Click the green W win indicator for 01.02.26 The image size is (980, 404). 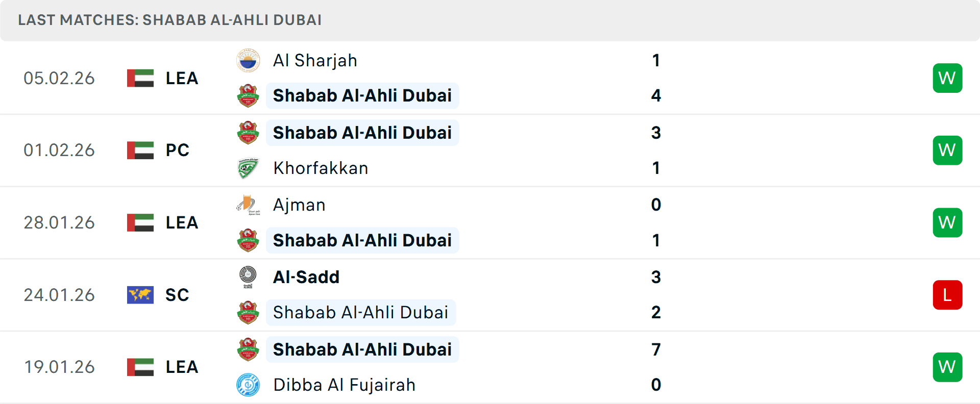(947, 150)
